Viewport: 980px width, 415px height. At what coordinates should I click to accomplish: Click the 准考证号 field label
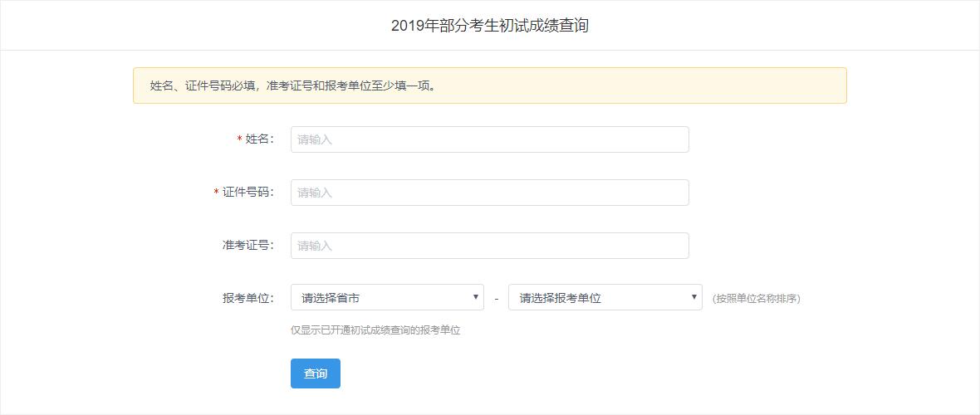coord(247,246)
